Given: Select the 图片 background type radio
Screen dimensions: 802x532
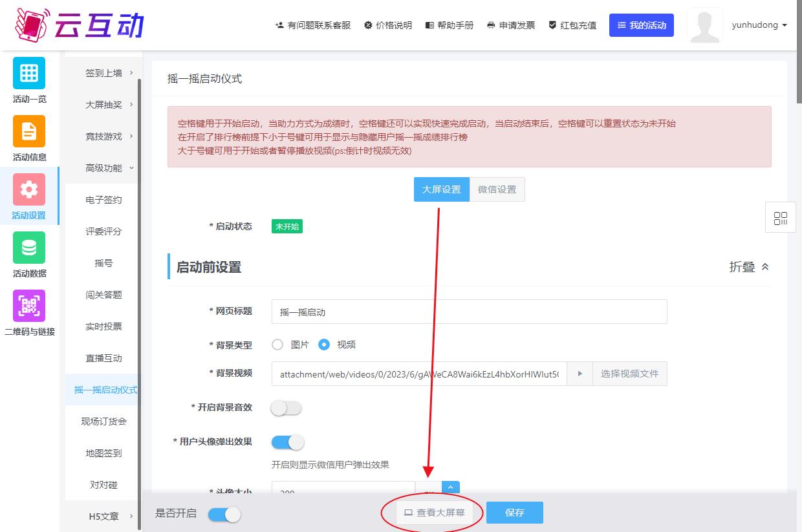Looking at the screenshot, I should (x=278, y=345).
